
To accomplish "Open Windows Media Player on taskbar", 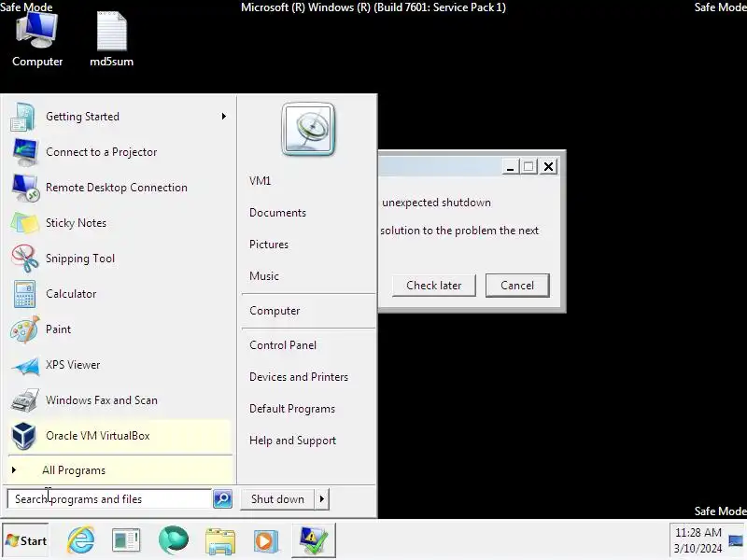I will coord(266,541).
